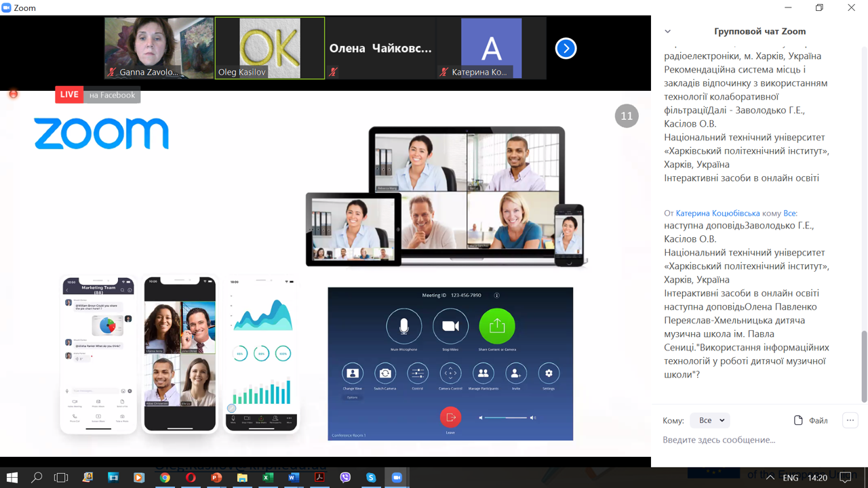Click chat line 'радіоелектроніки, м. Харків, Україна'
The image size is (868, 488).
tap(743, 56)
